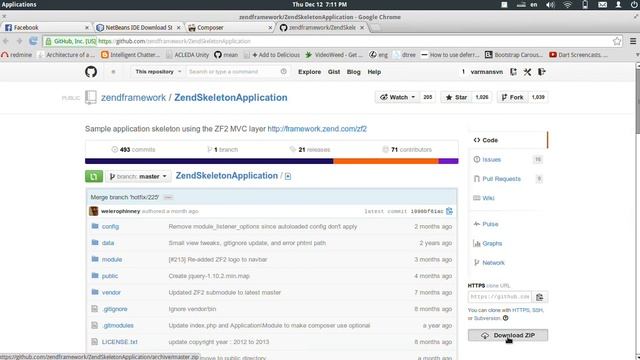Screen dimensions: 640x360
Task: Open the public folder
Action: tap(110, 276)
